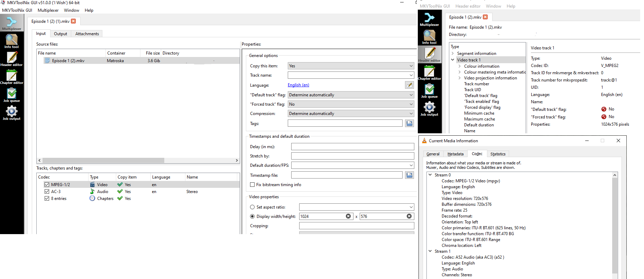Browse for a timestamp file
The image size is (644, 279).
click(410, 175)
